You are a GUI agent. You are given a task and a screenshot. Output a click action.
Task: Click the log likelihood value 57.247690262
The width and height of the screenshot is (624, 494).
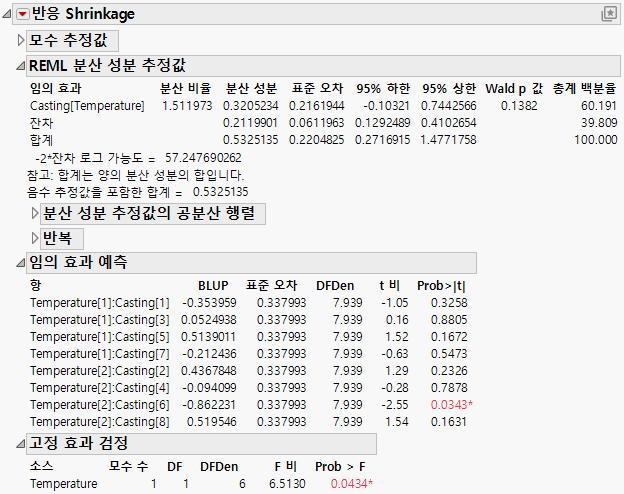[x=203, y=158]
